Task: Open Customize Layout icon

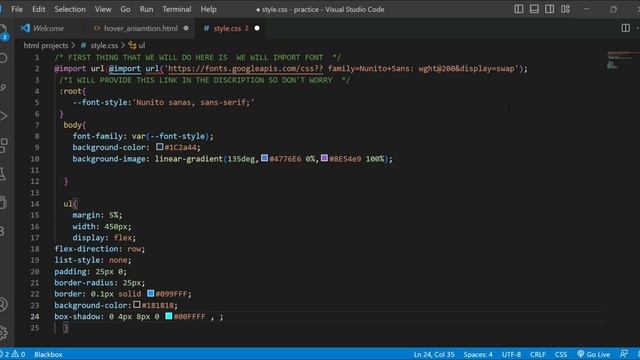Action: [565, 9]
